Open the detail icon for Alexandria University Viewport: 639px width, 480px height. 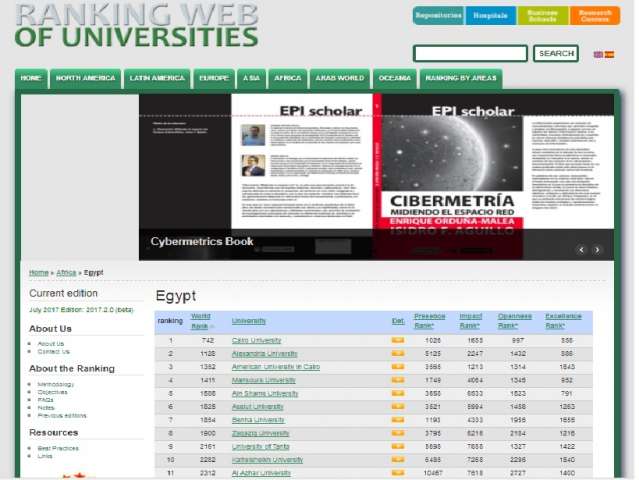pos(397,354)
